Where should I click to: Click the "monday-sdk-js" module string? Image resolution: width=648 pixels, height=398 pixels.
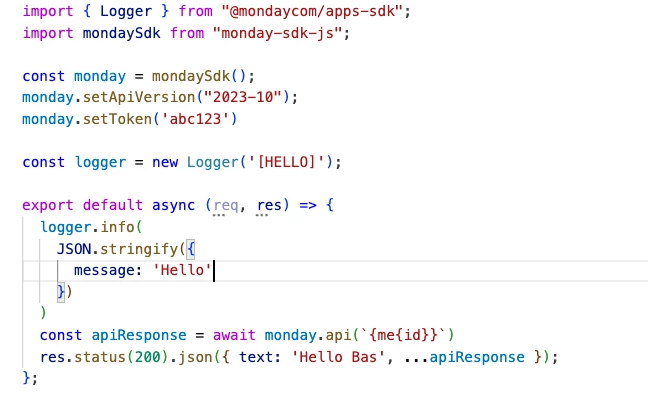point(277,33)
